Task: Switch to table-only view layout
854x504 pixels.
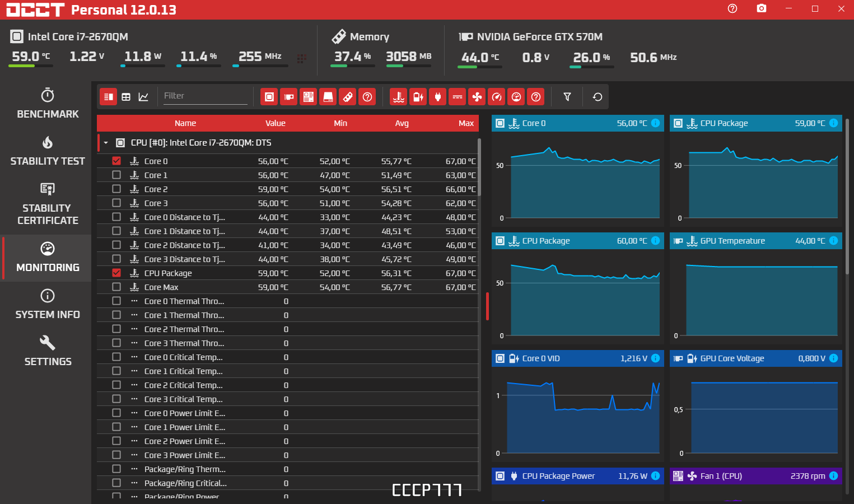Action: pos(126,97)
